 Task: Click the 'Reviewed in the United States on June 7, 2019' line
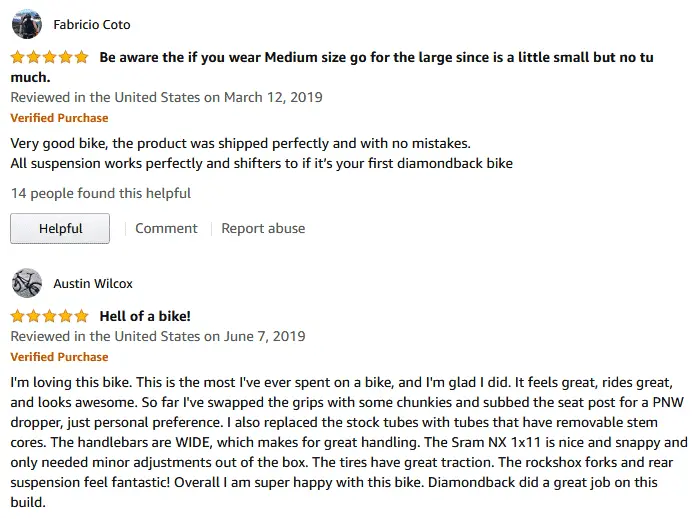coord(158,336)
